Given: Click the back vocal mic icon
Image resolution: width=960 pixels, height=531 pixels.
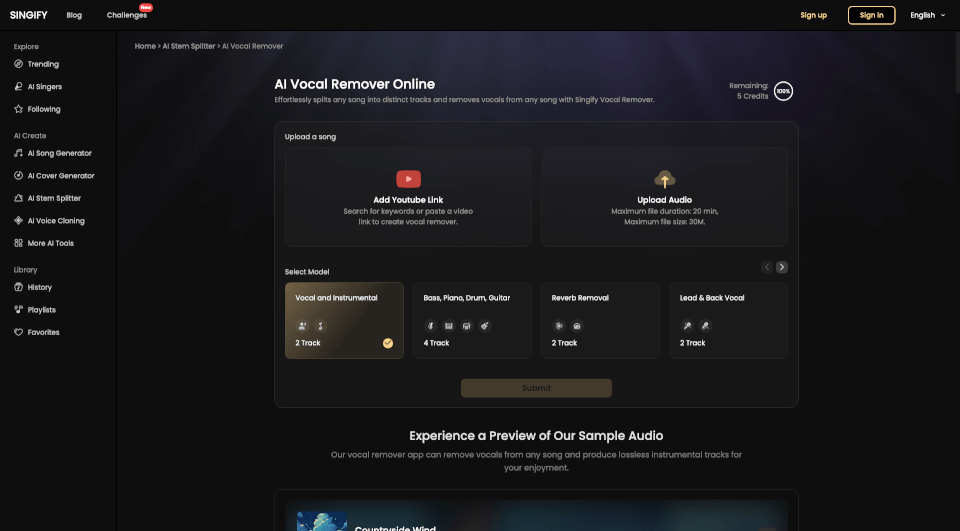Looking at the screenshot, I should 705,326.
